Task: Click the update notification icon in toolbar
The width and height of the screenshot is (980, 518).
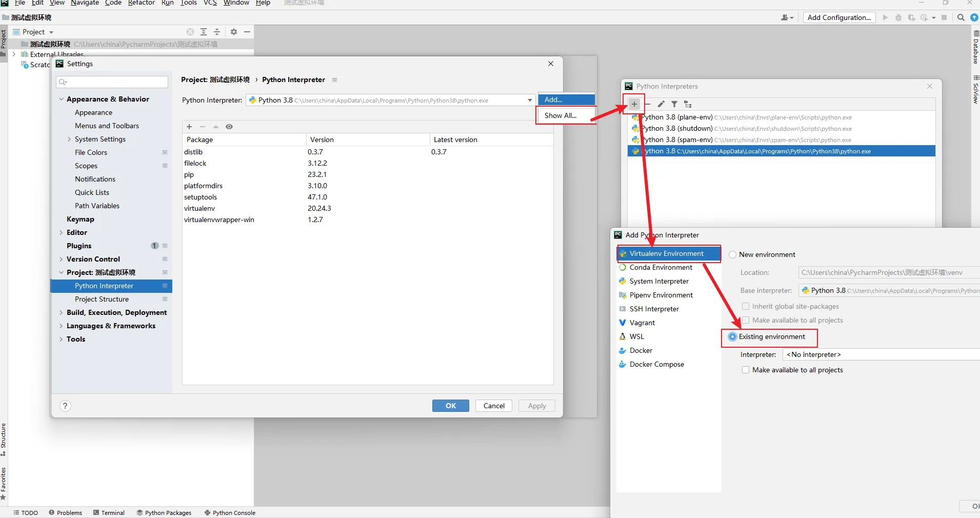Action: coord(974,17)
